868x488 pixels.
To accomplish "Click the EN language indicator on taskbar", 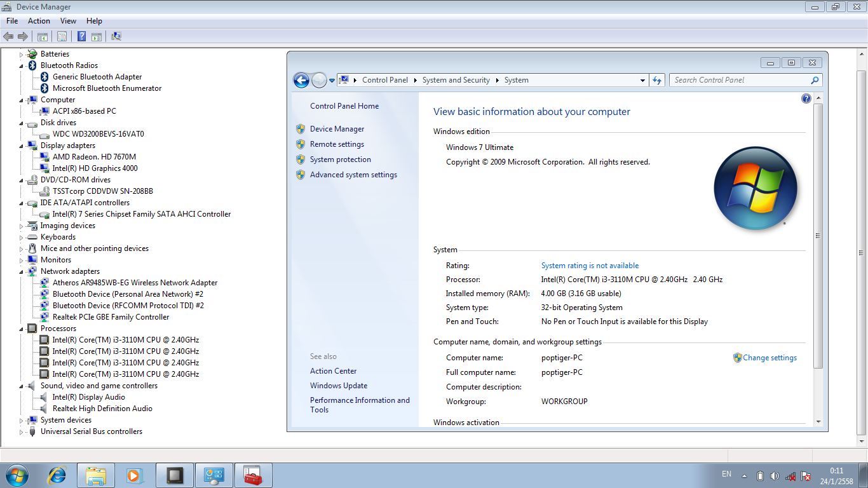I will [x=726, y=474].
